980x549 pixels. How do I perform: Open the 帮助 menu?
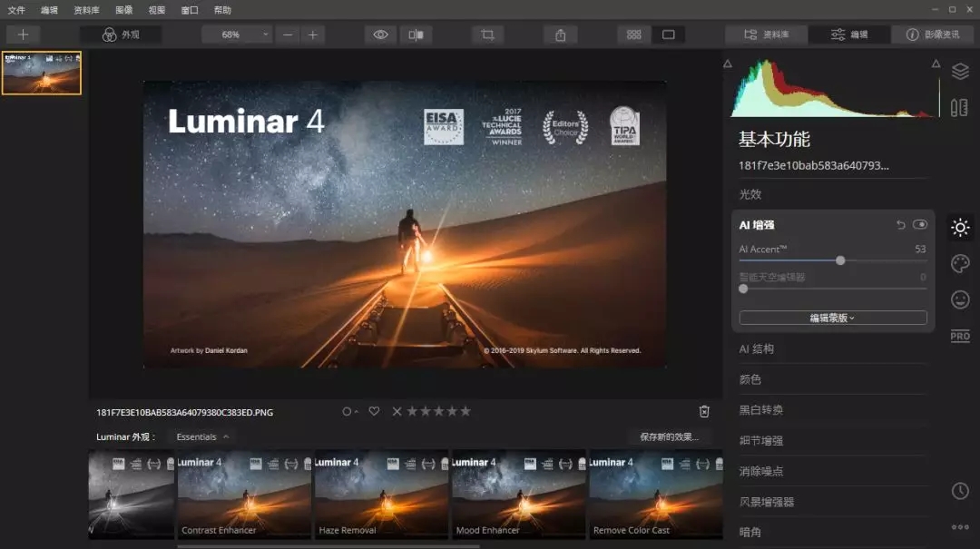pyautogui.click(x=222, y=10)
